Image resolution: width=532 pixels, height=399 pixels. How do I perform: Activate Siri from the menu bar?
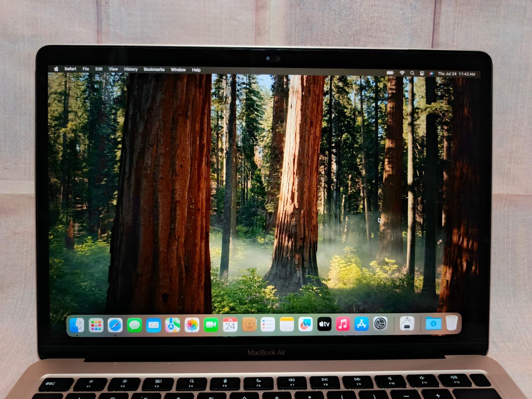coord(431,74)
